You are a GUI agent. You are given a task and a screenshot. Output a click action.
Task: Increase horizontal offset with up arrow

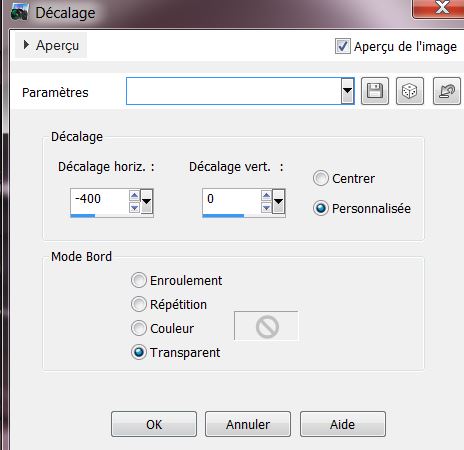134,195
